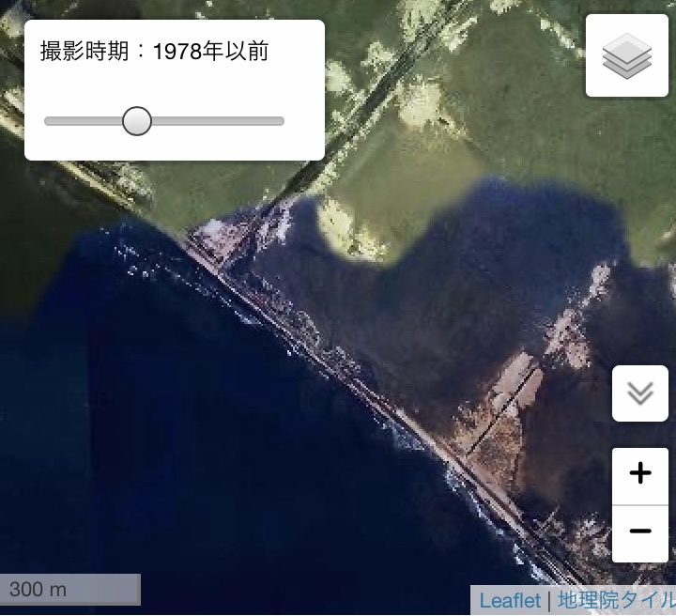Collapse panel with double-chevron button
The image size is (676, 616).
pyautogui.click(x=640, y=393)
